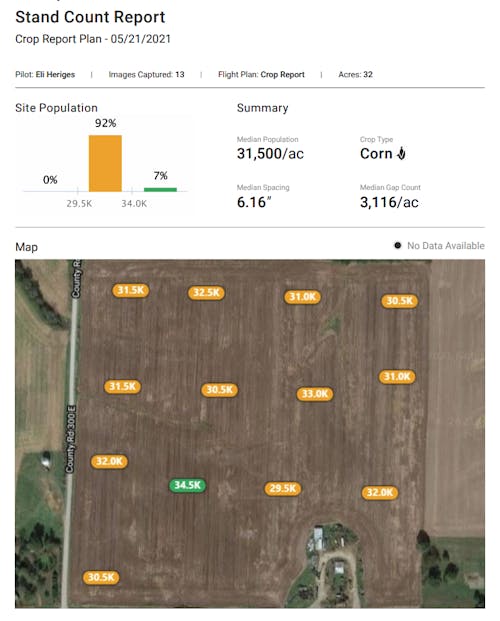Select the top-right 30.5K marker
The image size is (500, 621).
coord(399,301)
